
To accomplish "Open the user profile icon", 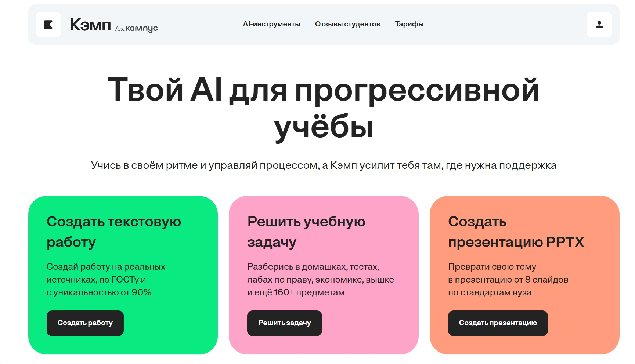I will coord(599,25).
